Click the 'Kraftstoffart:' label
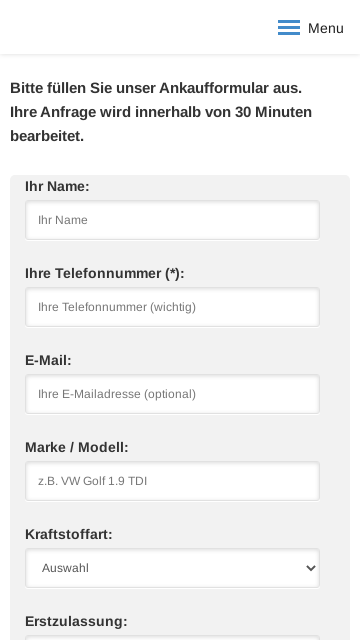 coord(69,534)
